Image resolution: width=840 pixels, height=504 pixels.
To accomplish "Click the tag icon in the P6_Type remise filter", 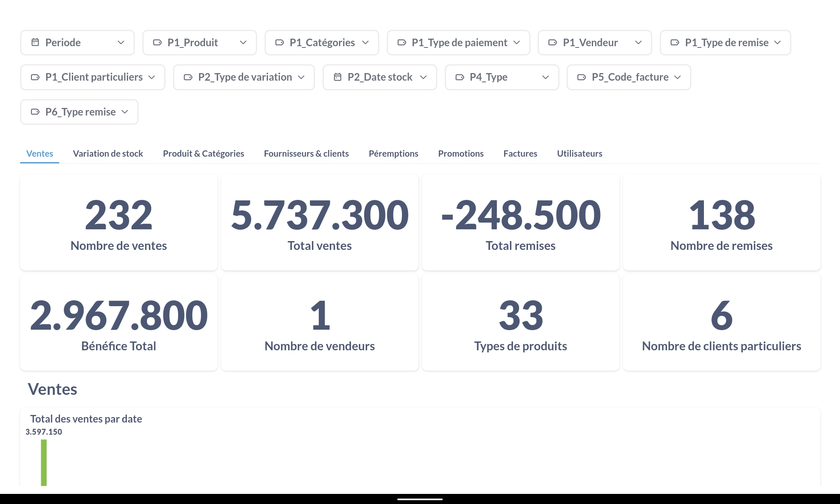I will click(x=35, y=112).
